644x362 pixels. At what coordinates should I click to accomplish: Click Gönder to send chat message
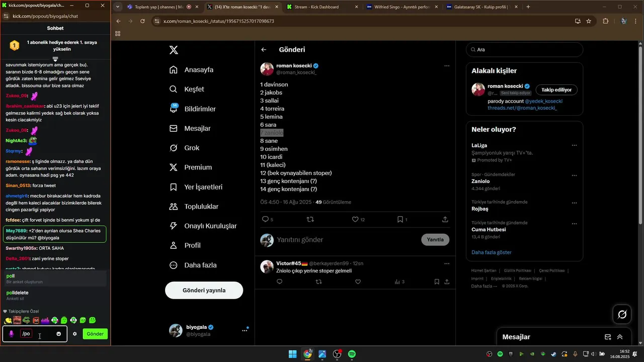point(95,334)
